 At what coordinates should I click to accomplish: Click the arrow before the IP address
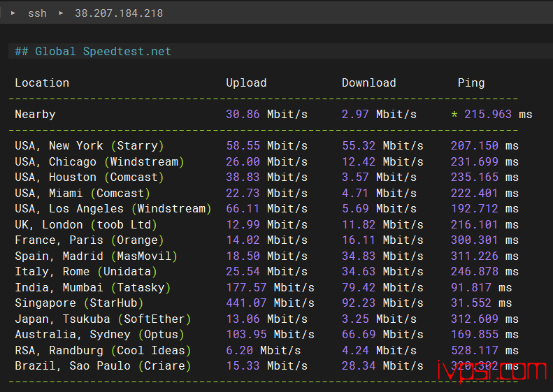[61, 13]
